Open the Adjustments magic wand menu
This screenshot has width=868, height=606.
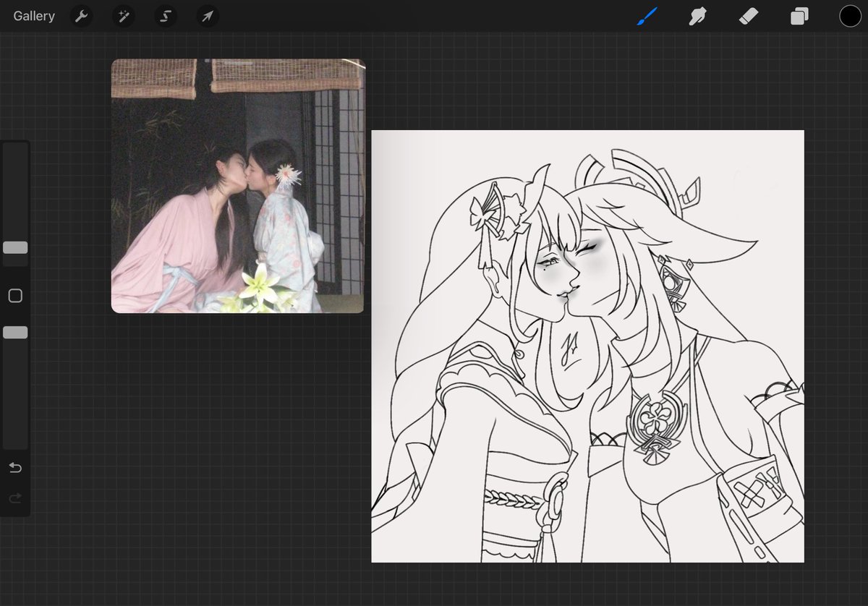point(124,16)
